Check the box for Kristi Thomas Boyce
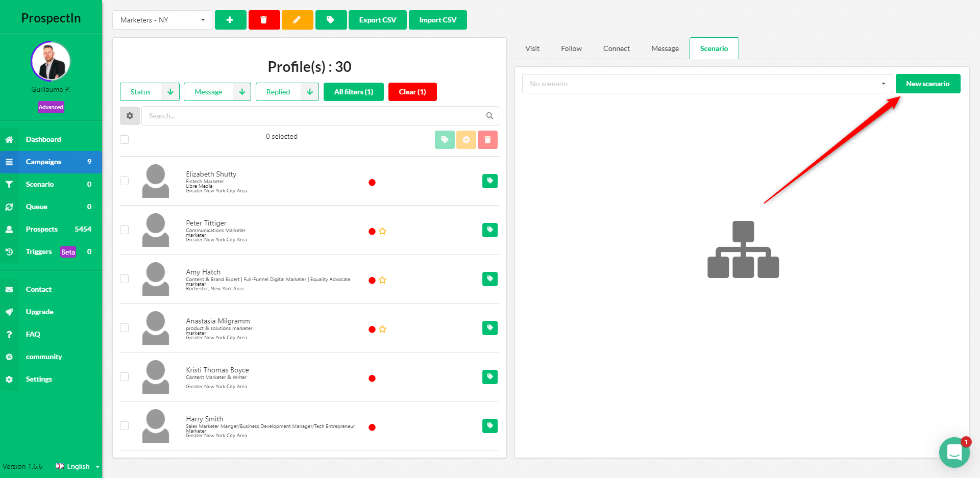Image resolution: width=980 pixels, height=478 pixels. click(125, 376)
